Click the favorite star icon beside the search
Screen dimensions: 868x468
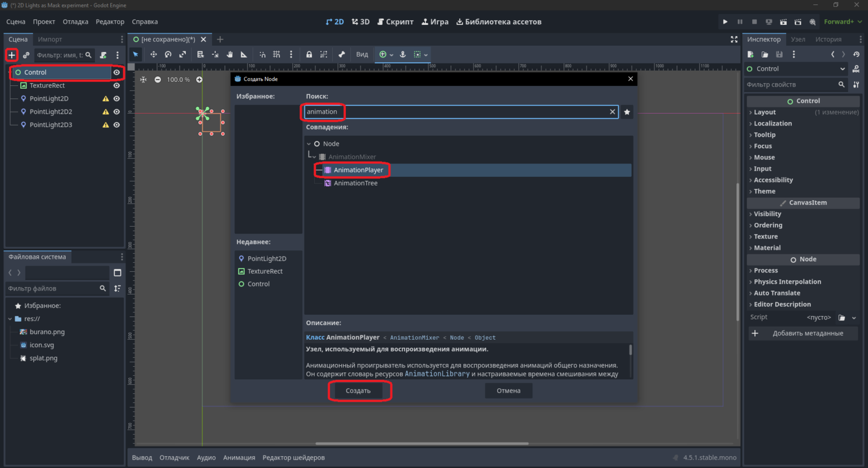(627, 112)
